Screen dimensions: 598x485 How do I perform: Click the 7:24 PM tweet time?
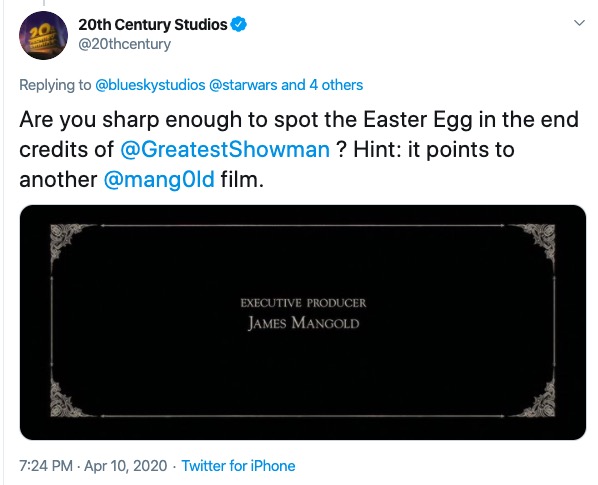point(46,466)
